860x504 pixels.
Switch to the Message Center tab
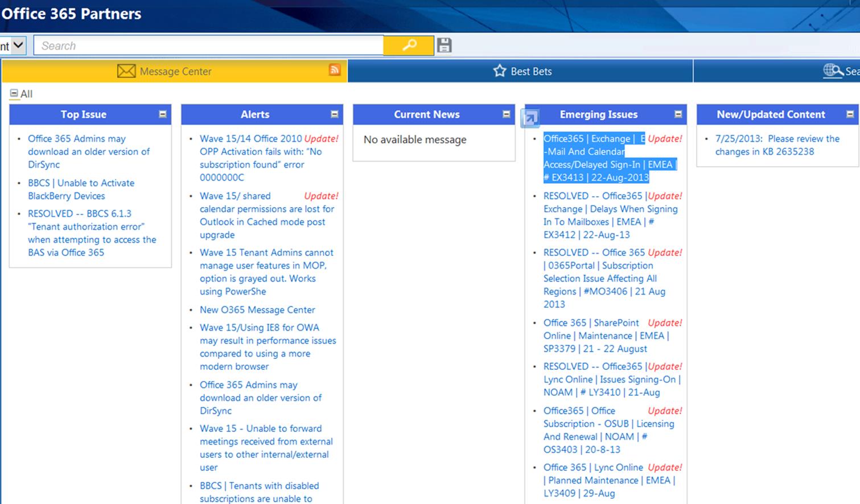click(175, 71)
